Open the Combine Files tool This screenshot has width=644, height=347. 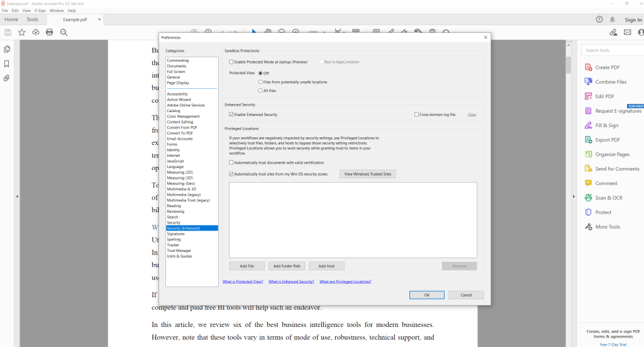pyautogui.click(x=606, y=82)
